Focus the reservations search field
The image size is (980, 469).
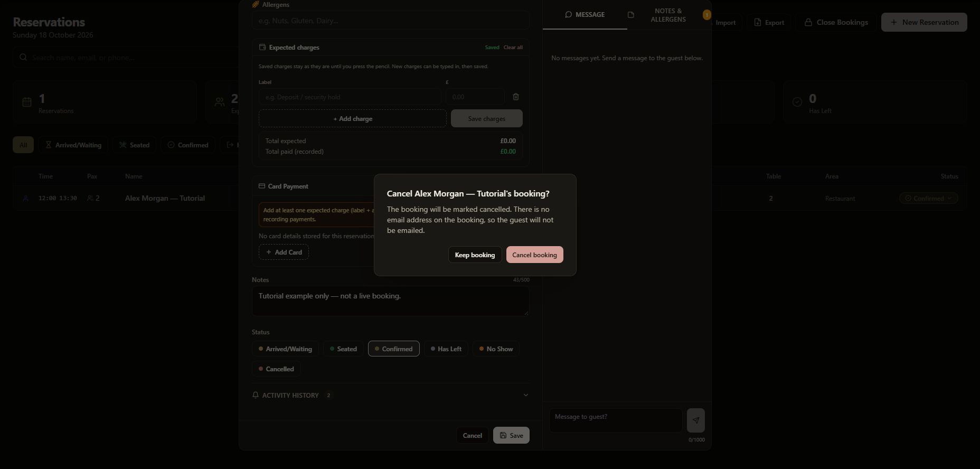click(127, 57)
